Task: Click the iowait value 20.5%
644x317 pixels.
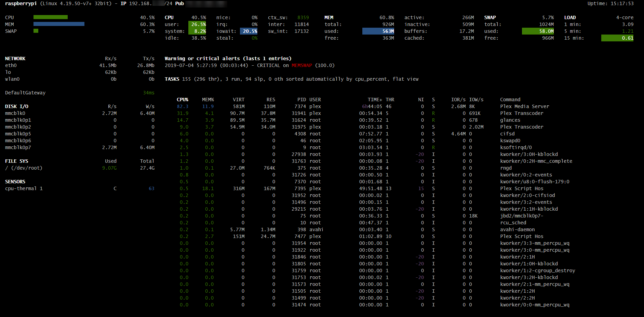Action: 249,31
